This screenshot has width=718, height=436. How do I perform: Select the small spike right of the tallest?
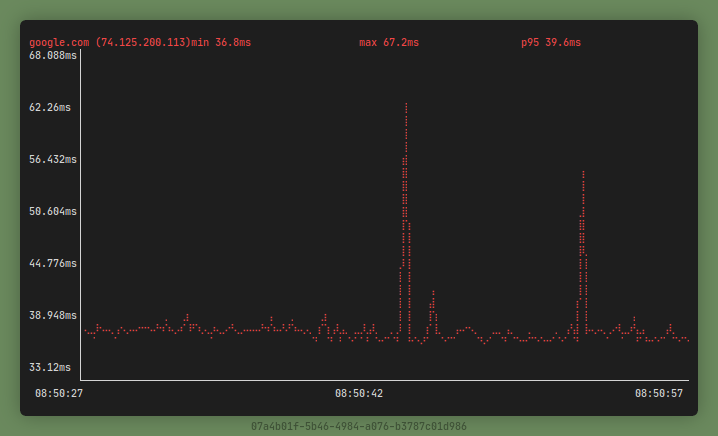click(x=433, y=293)
